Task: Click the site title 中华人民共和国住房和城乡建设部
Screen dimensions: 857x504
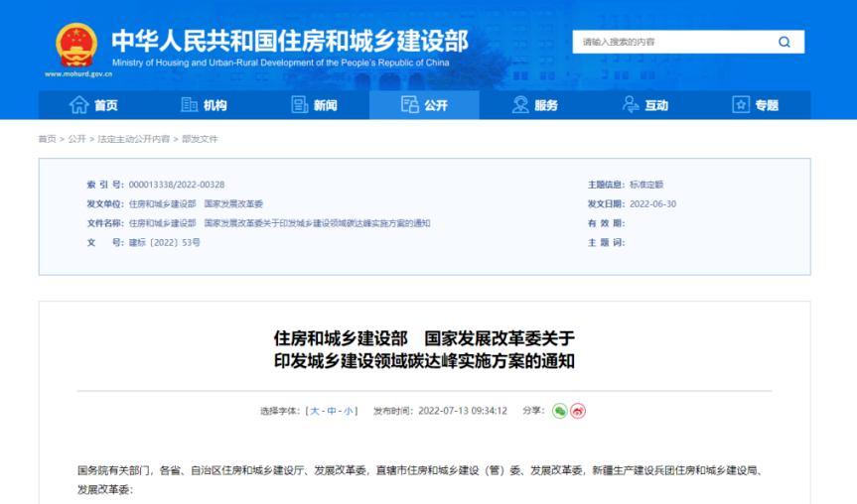Action: (x=290, y=41)
